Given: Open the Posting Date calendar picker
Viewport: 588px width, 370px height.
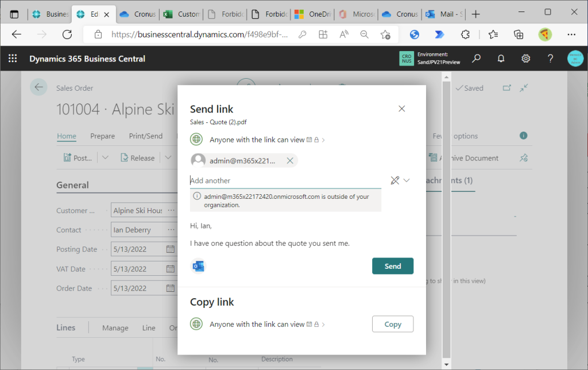Looking at the screenshot, I should click(x=170, y=249).
